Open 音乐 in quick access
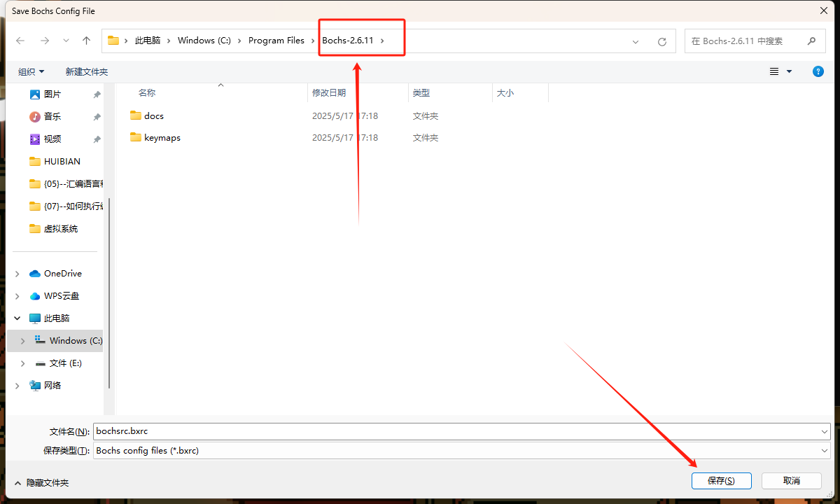The image size is (840, 504). [x=52, y=116]
